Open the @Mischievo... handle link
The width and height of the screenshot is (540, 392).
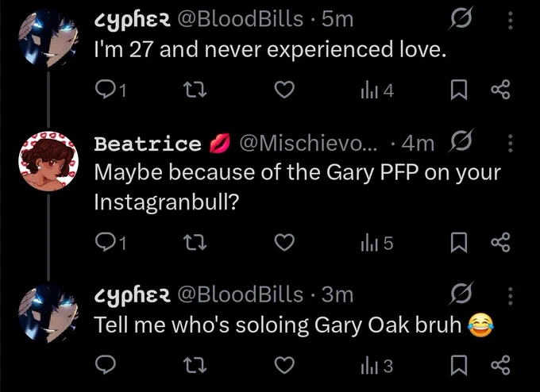[308, 143]
